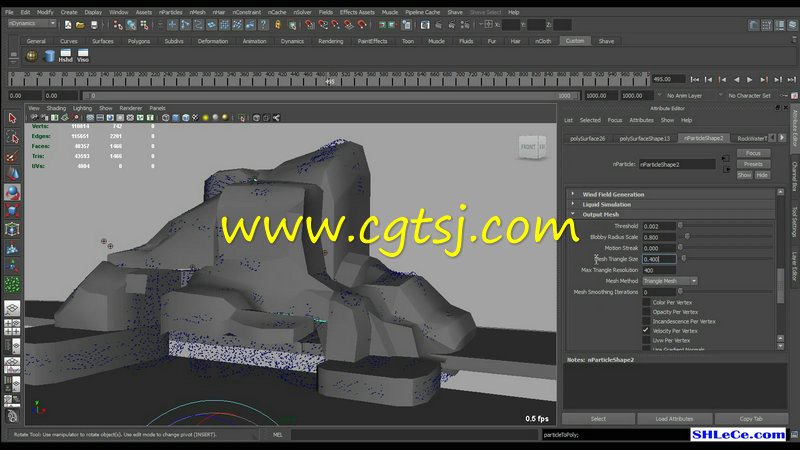Turn on textured display checker icon

point(195,118)
